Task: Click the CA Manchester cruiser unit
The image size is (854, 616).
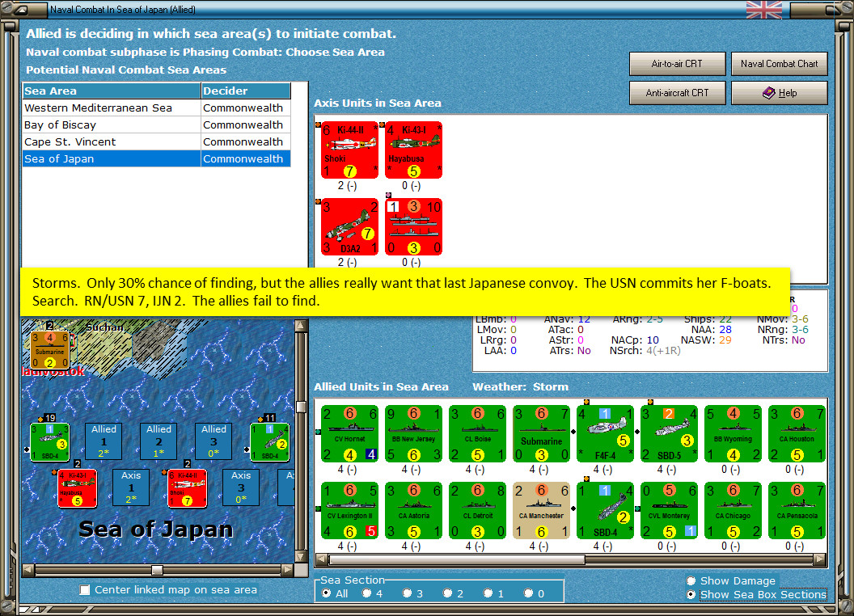Action: [x=541, y=510]
